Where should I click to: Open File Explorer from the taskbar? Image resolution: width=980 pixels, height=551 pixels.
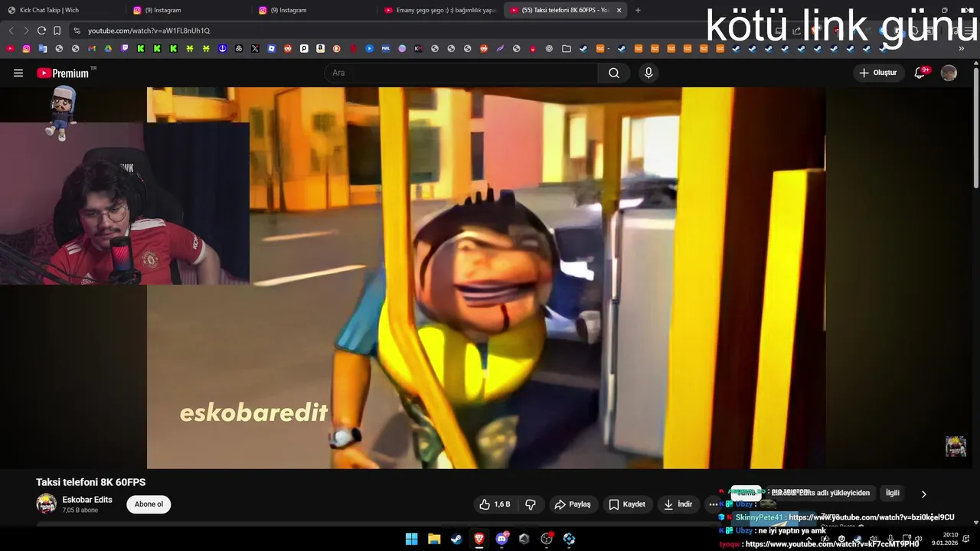pyautogui.click(x=434, y=539)
